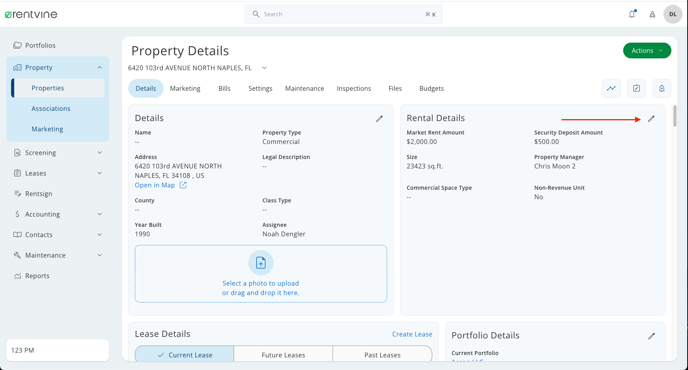Click the Create Lease link
This screenshot has height=370, width=688.
[412, 334]
